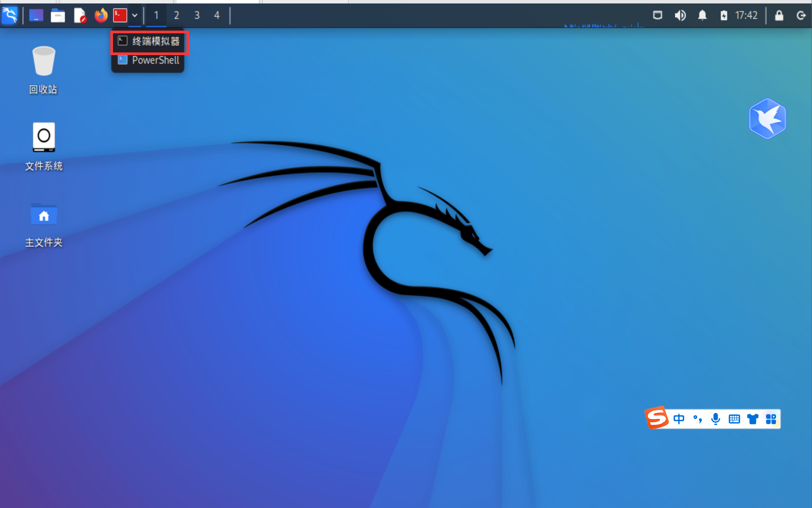Screen dimensions: 812x508
Task: Toggle Sogou punctuation mode button
Action: [697, 419]
